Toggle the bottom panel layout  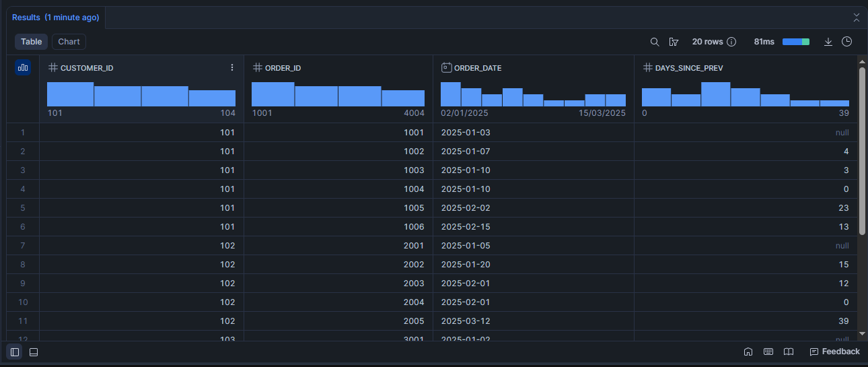[x=34, y=352]
